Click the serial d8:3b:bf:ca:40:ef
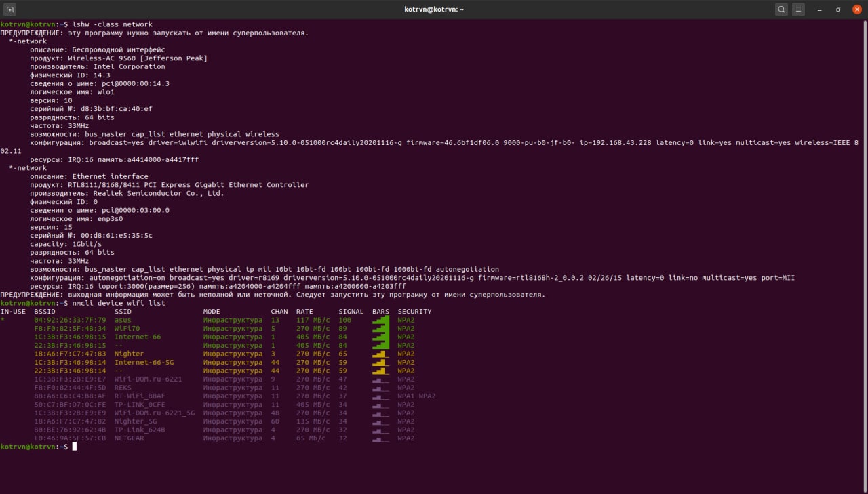868x494 pixels. click(x=117, y=108)
